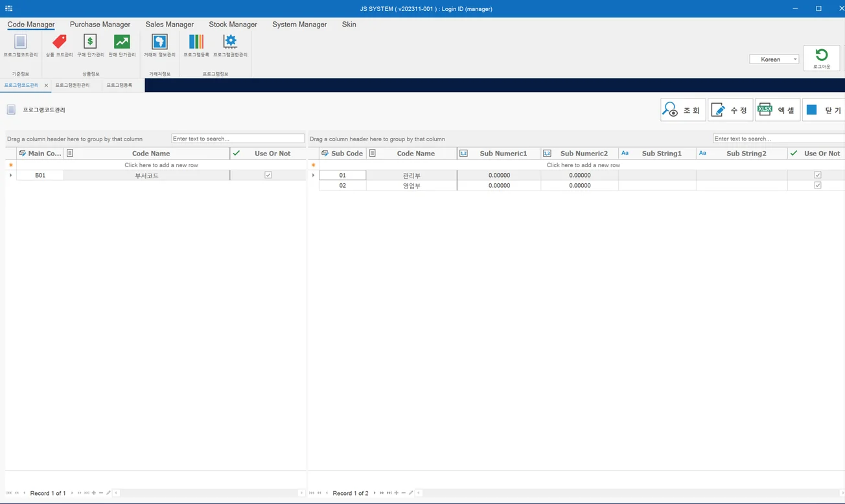Select the 관리부 code name cell
Image resolution: width=845 pixels, height=504 pixels.
pyautogui.click(x=411, y=175)
